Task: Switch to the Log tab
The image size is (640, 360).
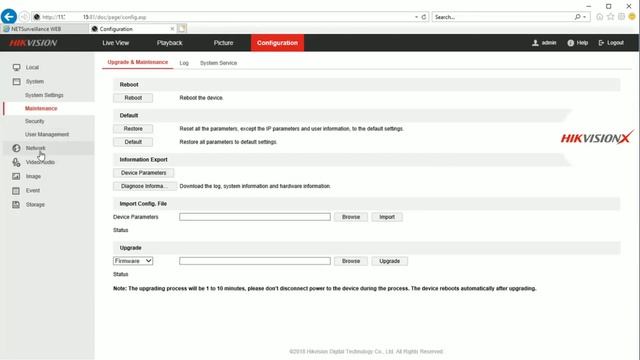Action: point(184,63)
